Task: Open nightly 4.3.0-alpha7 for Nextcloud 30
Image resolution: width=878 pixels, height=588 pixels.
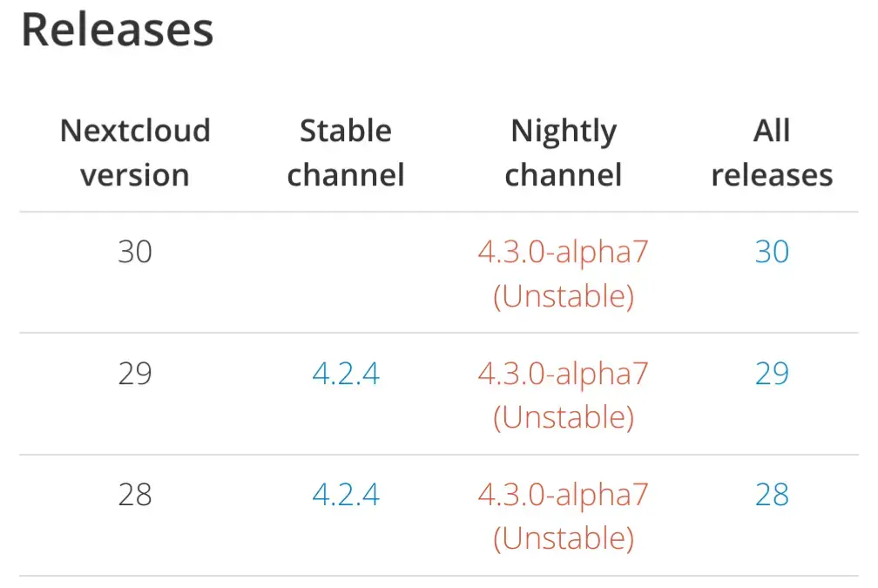Action: pos(564,252)
